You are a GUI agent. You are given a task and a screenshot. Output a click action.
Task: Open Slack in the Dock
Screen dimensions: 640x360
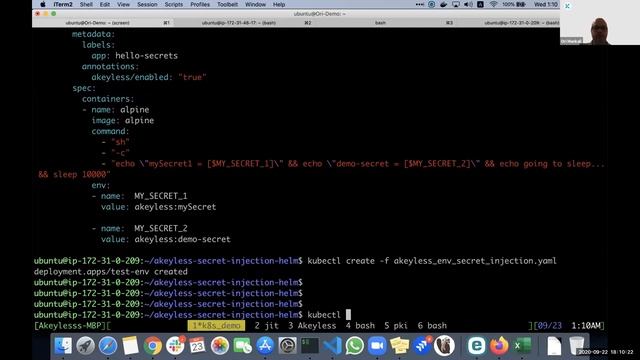[x=175, y=346]
